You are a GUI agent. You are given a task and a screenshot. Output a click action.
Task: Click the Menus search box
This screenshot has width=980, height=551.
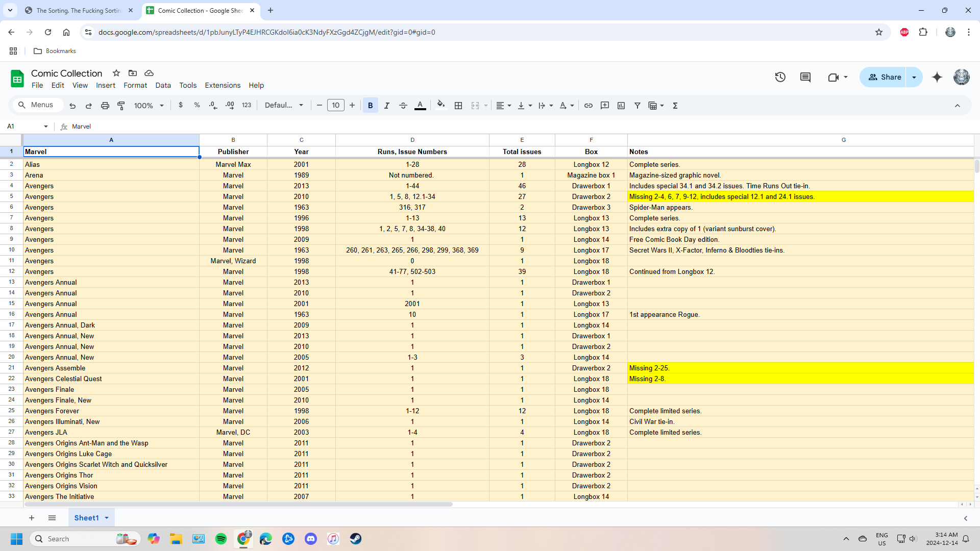click(x=38, y=105)
